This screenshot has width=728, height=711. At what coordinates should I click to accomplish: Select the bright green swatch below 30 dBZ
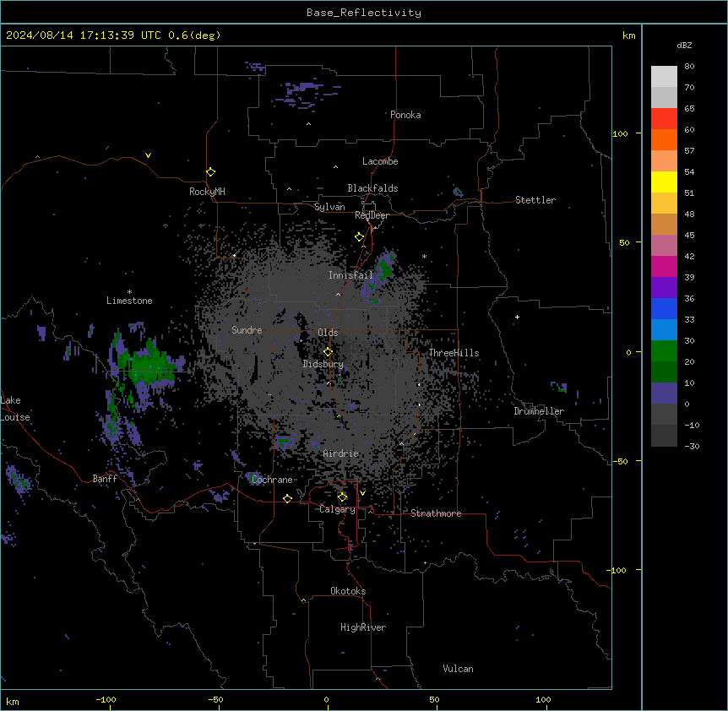[x=664, y=351]
